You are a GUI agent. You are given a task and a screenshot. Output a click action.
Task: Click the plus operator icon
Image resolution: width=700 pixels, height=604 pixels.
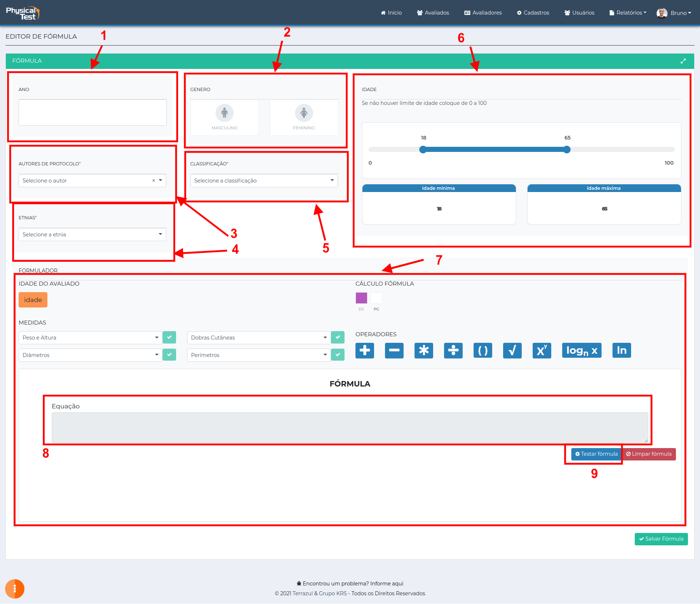[x=365, y=350]
